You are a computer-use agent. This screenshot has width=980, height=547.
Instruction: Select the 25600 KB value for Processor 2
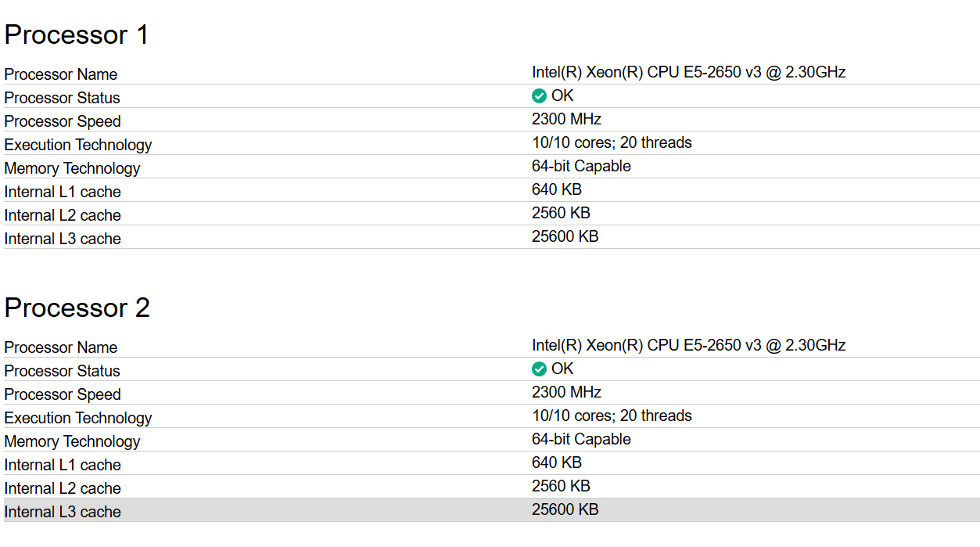(x=565, y=509)
